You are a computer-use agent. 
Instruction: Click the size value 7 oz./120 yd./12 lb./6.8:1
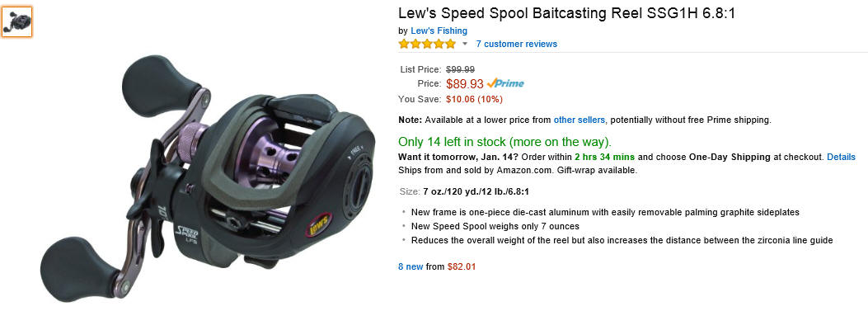[476, 192]
